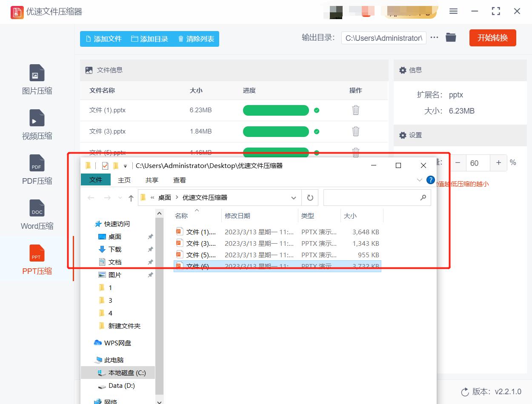The height and width of the screenshot is (404, 532).
Task: Delete 文件 (1).pptx using its trash icon
Action: click(355, 110)
